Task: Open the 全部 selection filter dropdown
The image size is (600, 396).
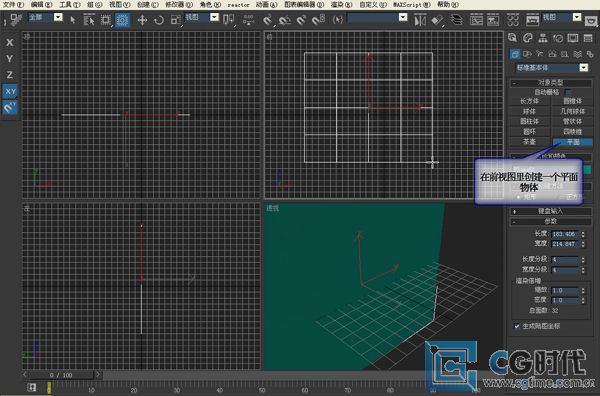Action: 46,17
